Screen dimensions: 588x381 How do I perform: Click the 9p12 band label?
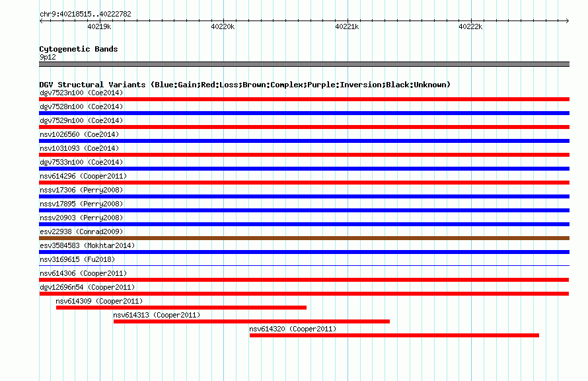pos(48,57)
